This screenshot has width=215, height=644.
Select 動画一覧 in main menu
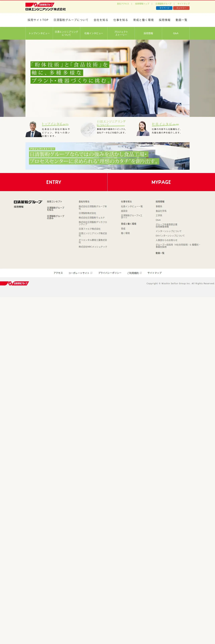[x=181, y=20]
